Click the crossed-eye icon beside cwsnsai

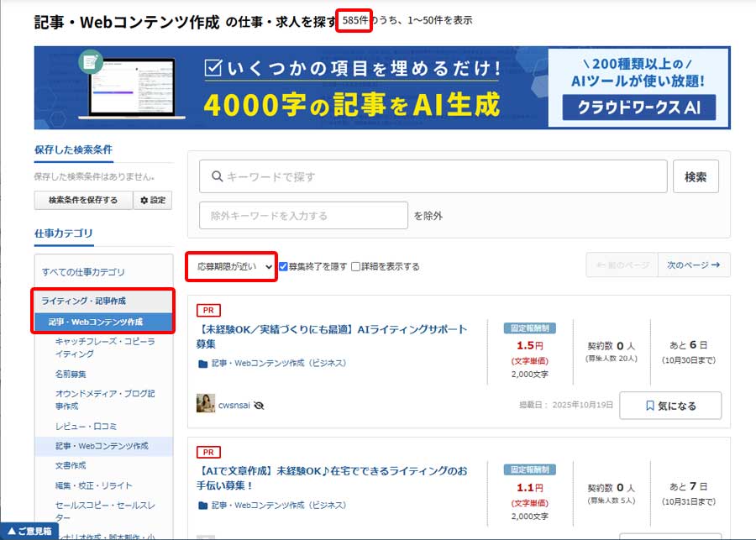(259, 405)
